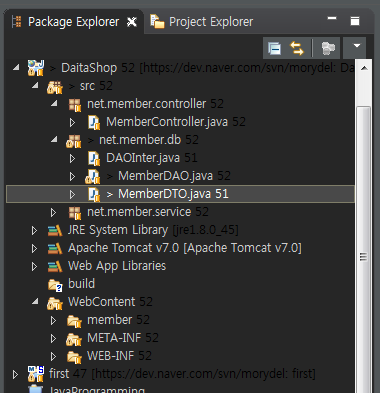
Task: Click the DaitaShop project icon
Action: tap(36, 68)
